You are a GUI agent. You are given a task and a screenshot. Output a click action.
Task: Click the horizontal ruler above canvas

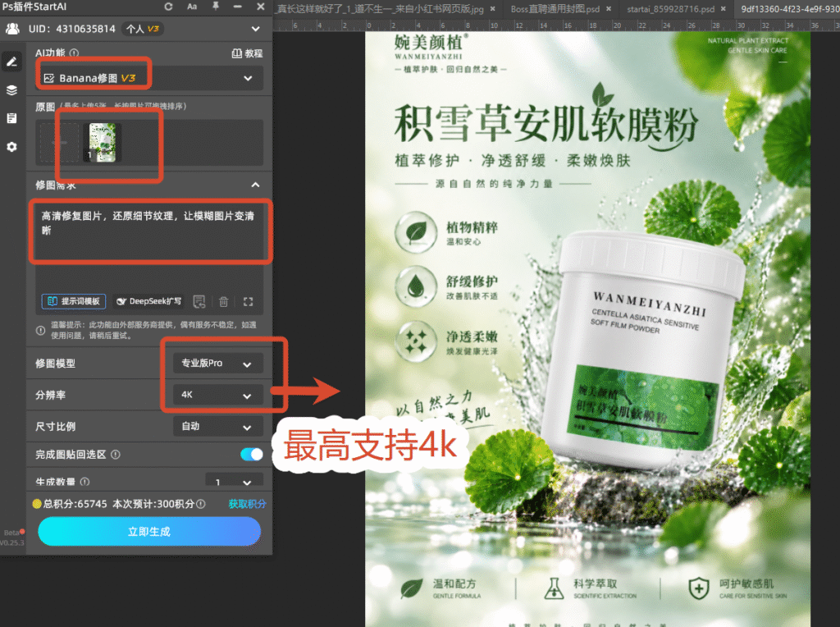click(x=556, y=25)
